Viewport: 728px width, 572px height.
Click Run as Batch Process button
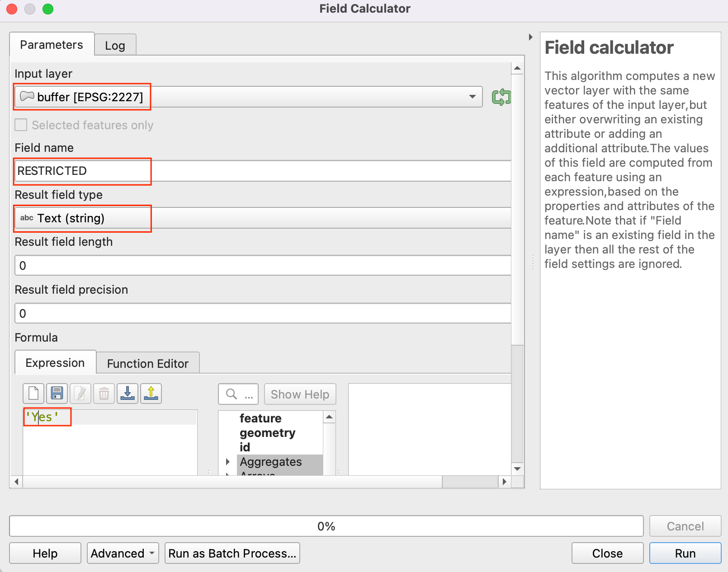[x=232, y=553]
